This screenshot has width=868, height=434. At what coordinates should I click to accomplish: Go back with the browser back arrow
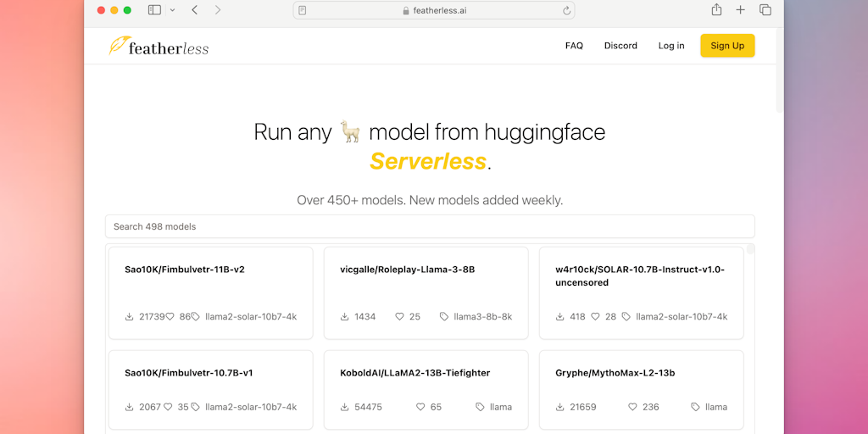(x=195, y=10)
